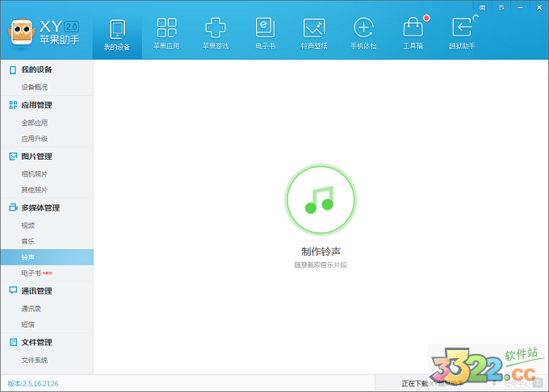Click the 文件管理 document icon in sidebar

[x=13, y=342]
